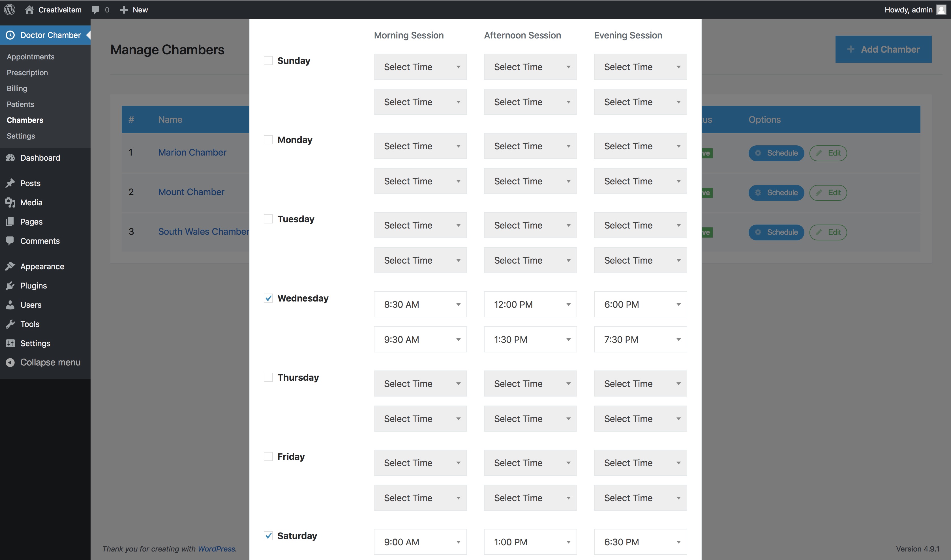Click the Users person icon
Screen dimensions: 951x560
10,305
